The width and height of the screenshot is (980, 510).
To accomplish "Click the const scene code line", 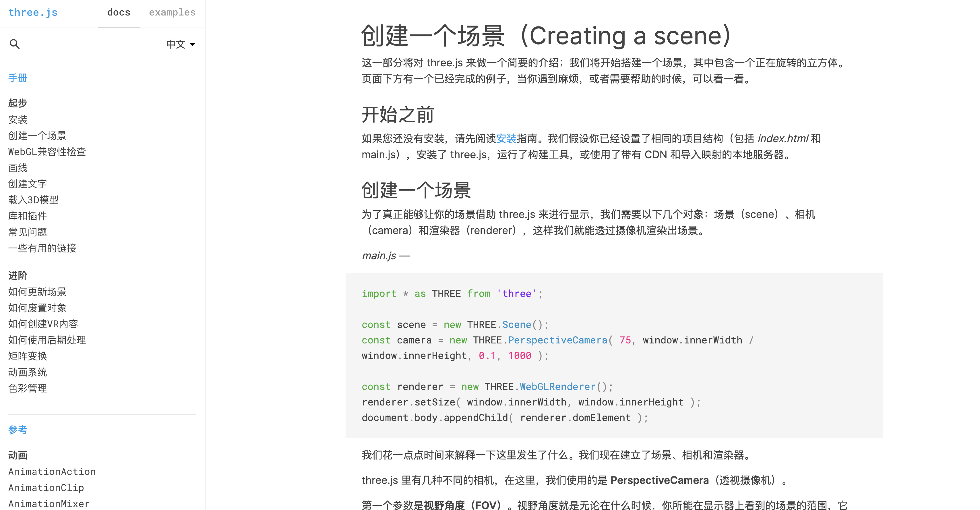I will tap(455, 325).
